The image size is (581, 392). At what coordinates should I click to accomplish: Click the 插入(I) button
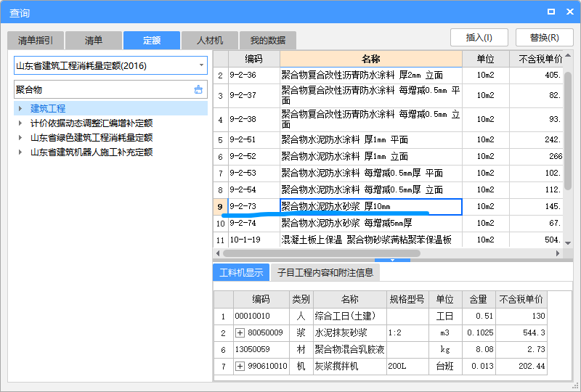[479, 38]
